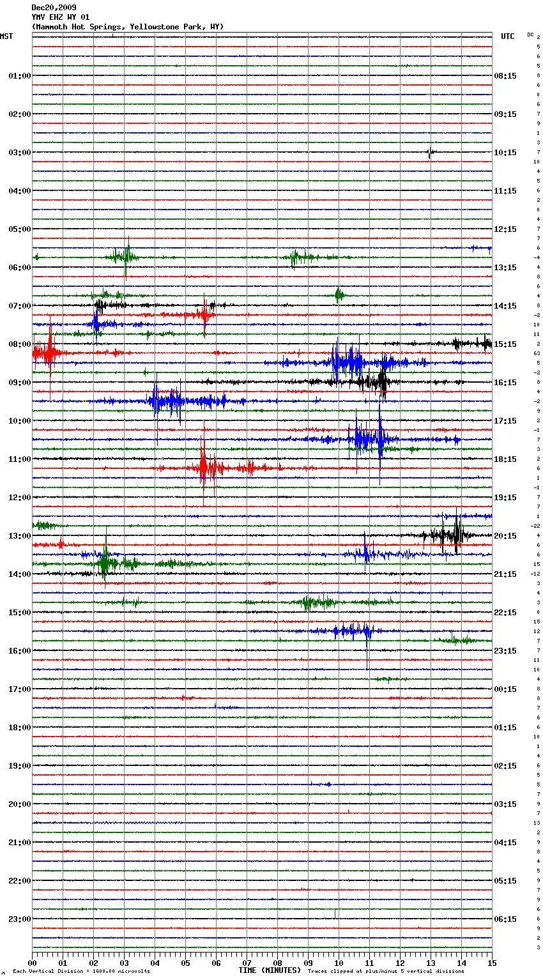This screenshot has height=980, width=543.
Task: Select the "15:00" MST time label
Action: coord(20,613)
